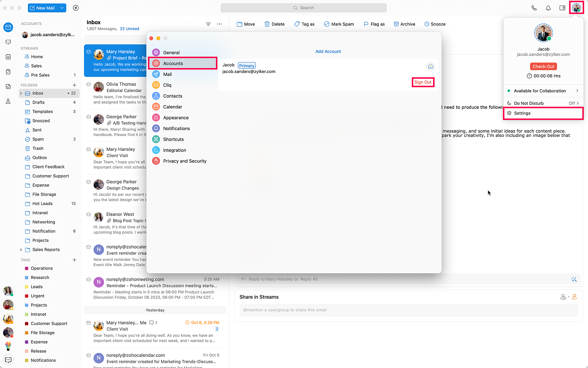This screenshot has width=588, height=368.
Task: Open the New Mail dropdown arrow
Action: [x=62, y=8]
